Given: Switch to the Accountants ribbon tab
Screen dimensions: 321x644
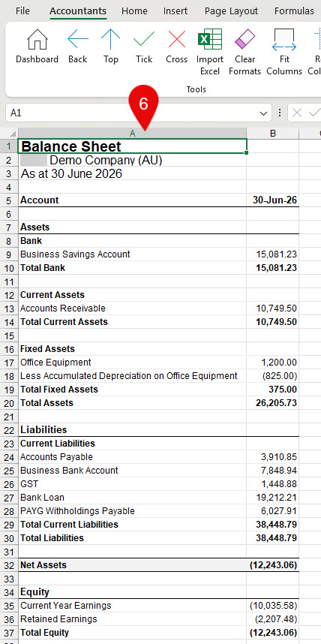Looking at the screenshot, I should coord(78,11).
